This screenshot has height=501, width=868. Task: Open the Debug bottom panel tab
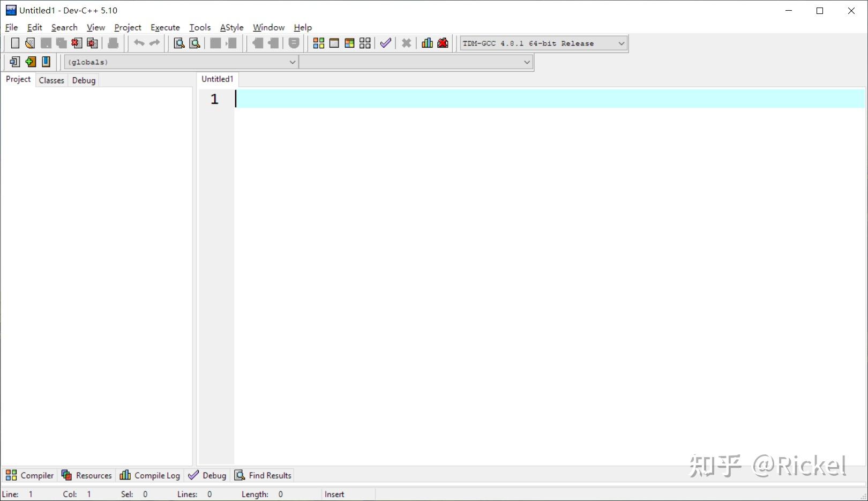[207, 475]
